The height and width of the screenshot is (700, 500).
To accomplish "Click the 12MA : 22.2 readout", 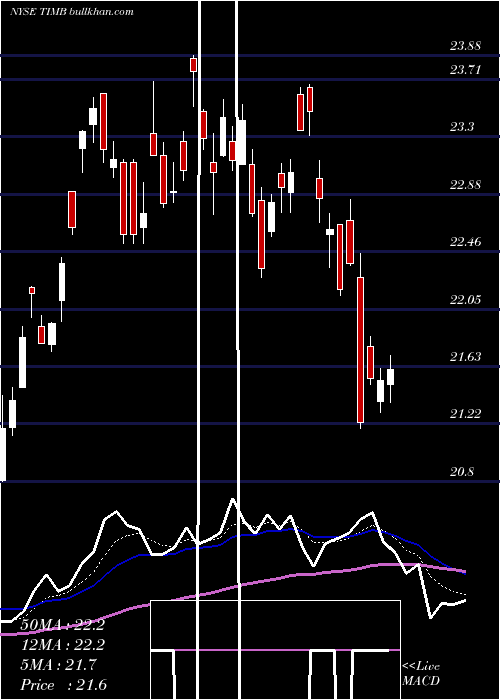I will tap(62, 645).
